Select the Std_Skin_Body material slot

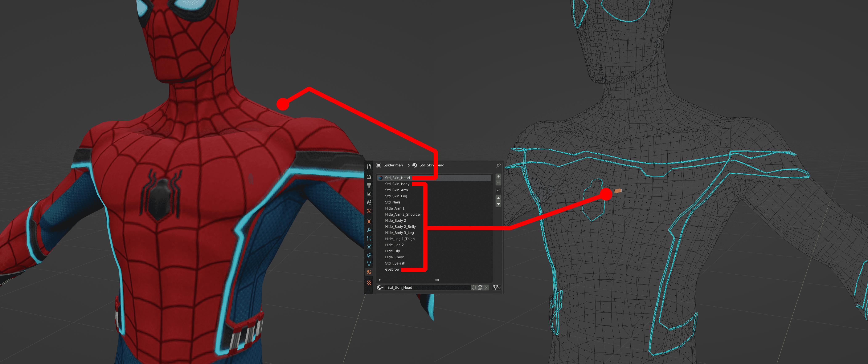tap(434, 184)
